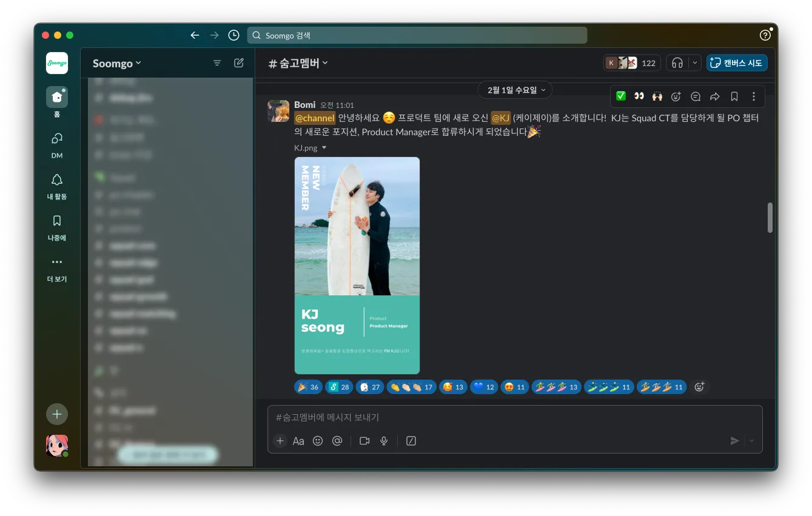Open 내 활동 in the sidebar

coord(56,185)
